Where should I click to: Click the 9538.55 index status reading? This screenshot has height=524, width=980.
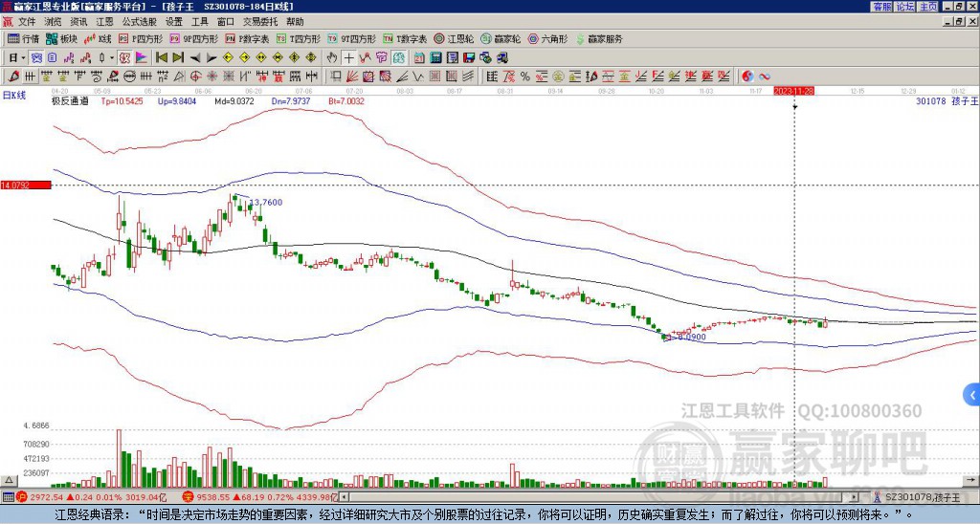[x=212, y=497]
